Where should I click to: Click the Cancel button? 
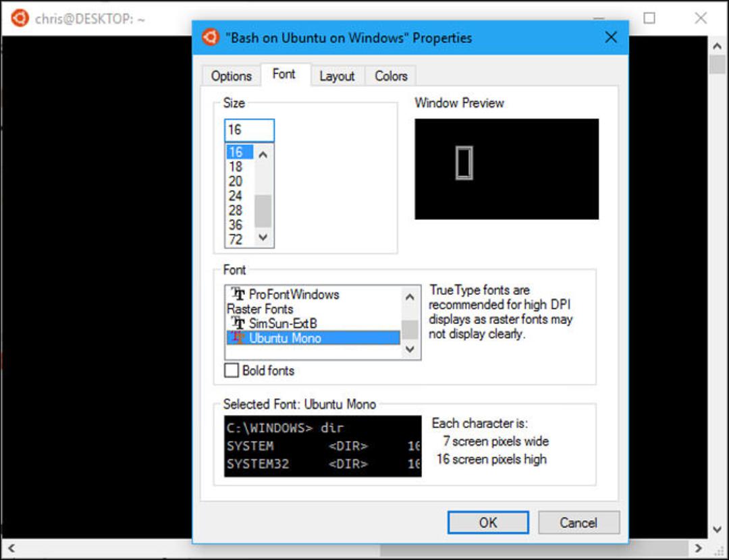click(x=578, y=523)
